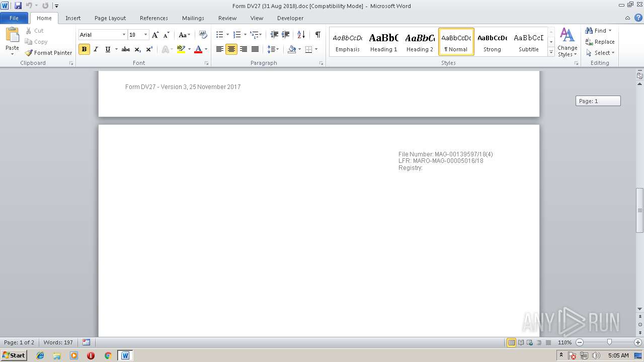Apply Superscript formatting

pyautogui.click(x=149, y=49)
